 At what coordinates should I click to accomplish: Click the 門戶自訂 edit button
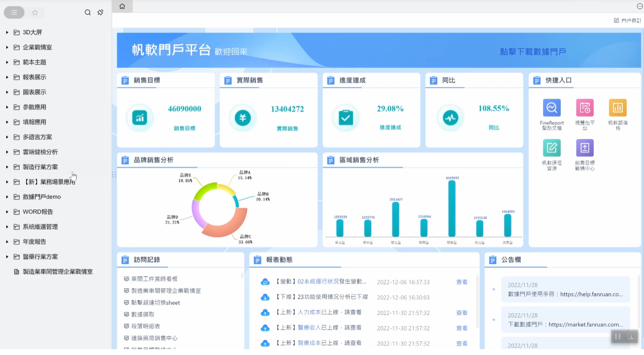pos(627,21)
